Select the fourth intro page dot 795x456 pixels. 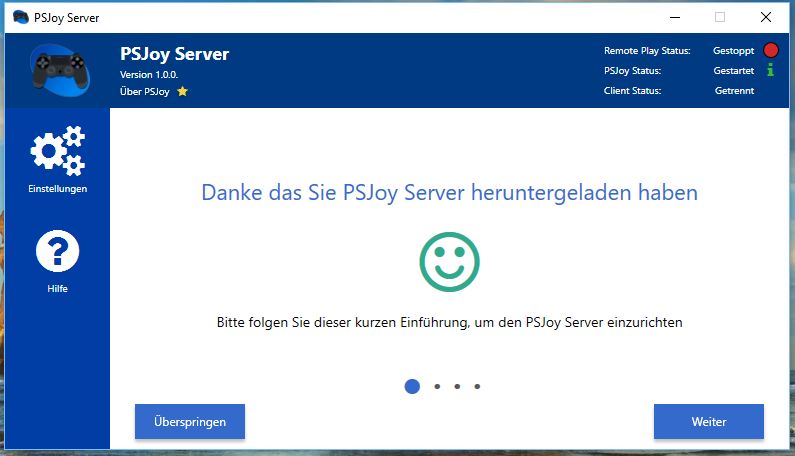pyautogui.click(x=477, y=387)
